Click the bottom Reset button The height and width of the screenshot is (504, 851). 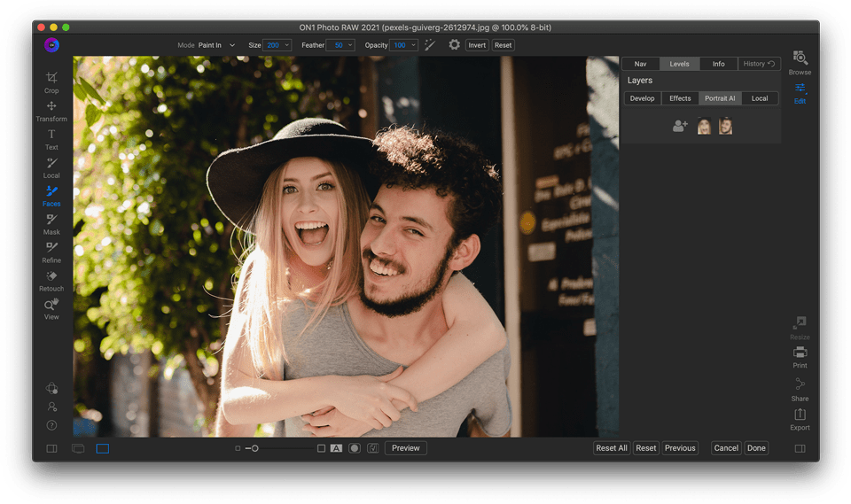[646, 448]
